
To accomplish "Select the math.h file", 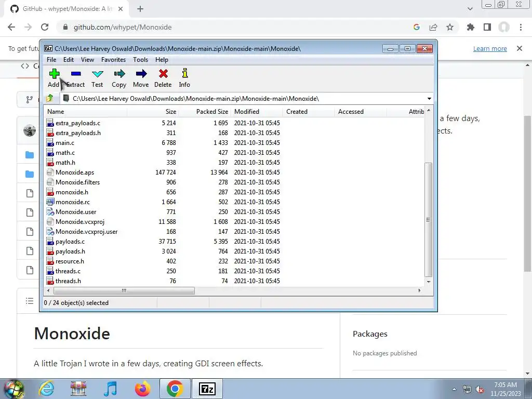I will (65, 163).
